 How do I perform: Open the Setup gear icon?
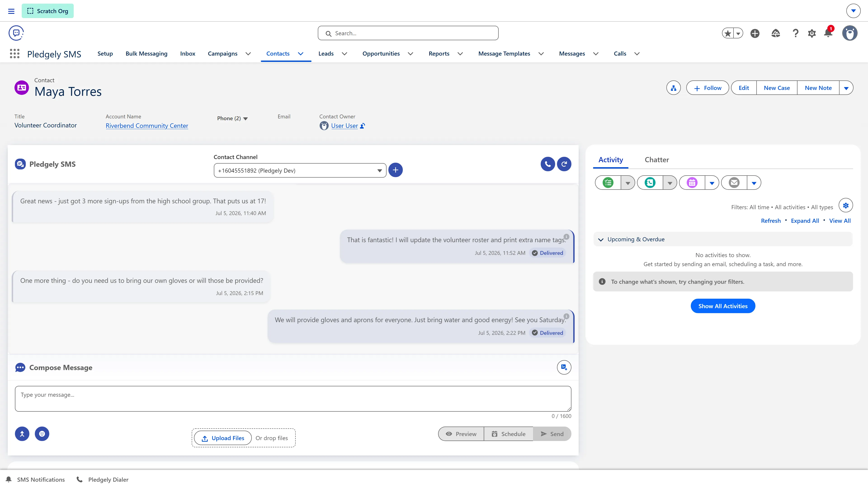click(812, 33)
